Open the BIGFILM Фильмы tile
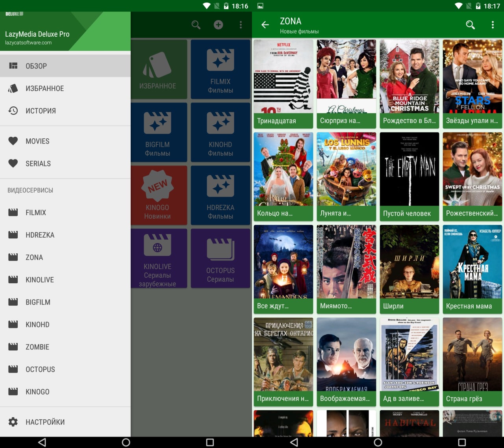 [x=159, y=132]
